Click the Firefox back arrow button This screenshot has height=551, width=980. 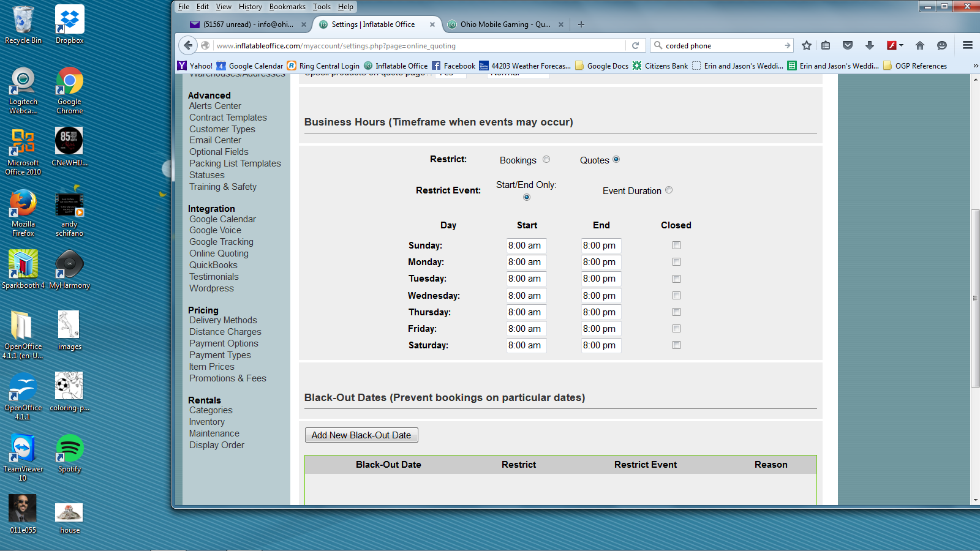tap(188, 45)
